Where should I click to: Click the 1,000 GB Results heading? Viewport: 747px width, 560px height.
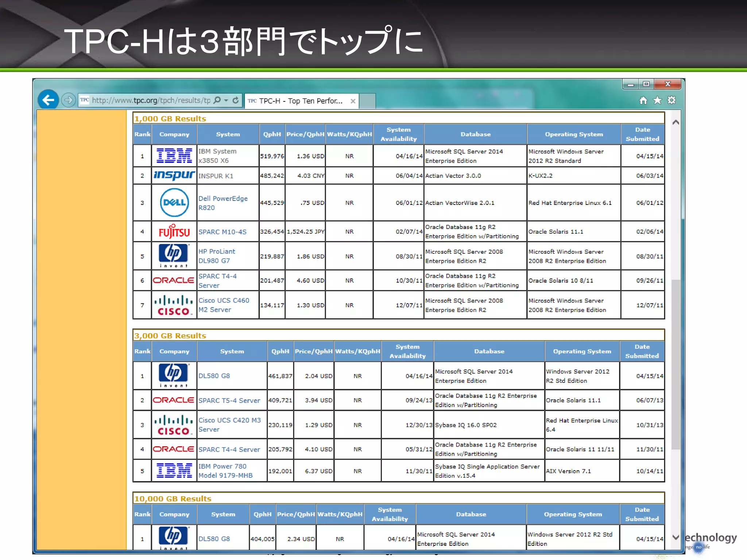(170, 118)
